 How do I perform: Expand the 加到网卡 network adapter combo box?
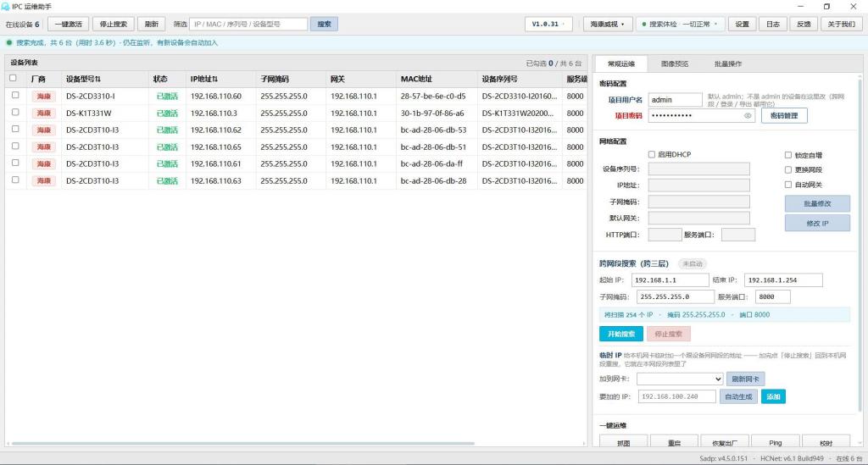coord(680,379)
